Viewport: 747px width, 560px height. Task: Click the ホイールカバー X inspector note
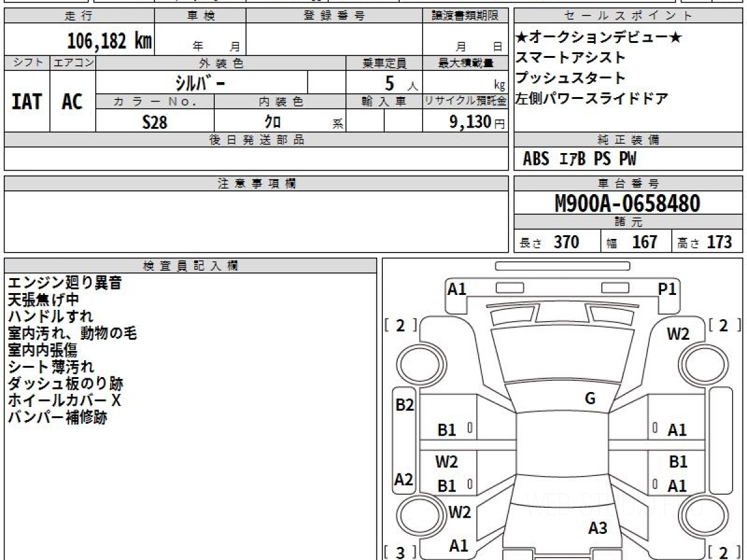click(x=64, y=401)
